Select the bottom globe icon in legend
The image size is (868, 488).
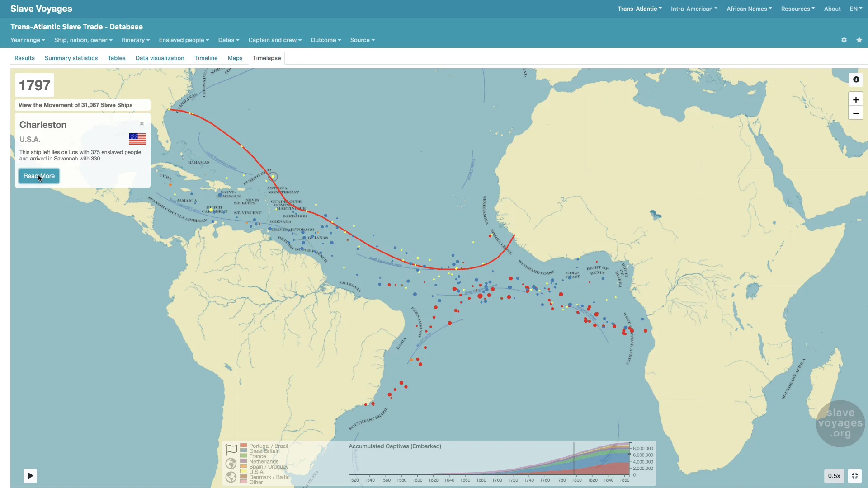231,477
